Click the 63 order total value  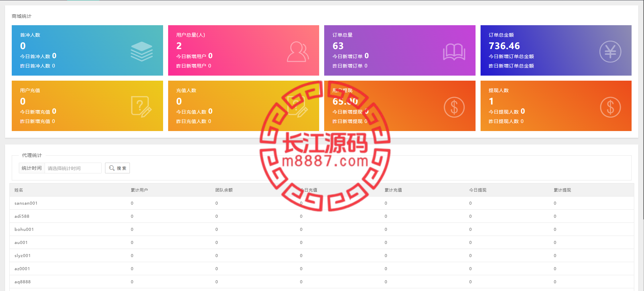[338, 46]
